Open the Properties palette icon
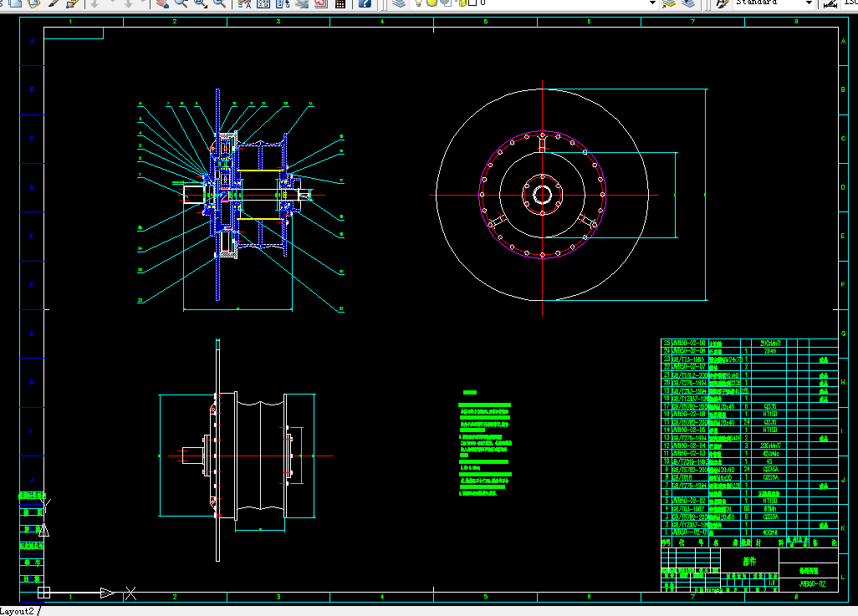 [x=244, y=3]
